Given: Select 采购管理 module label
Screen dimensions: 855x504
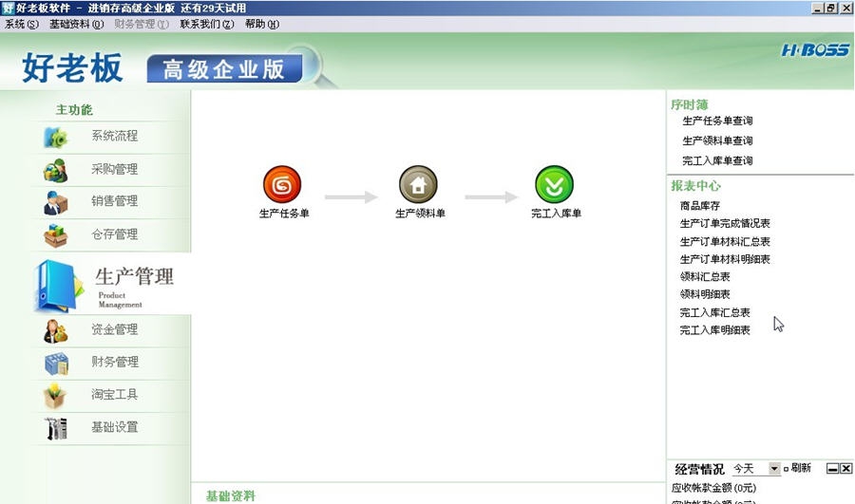Looking at the screenshot, I should click(x=115, y=169).
